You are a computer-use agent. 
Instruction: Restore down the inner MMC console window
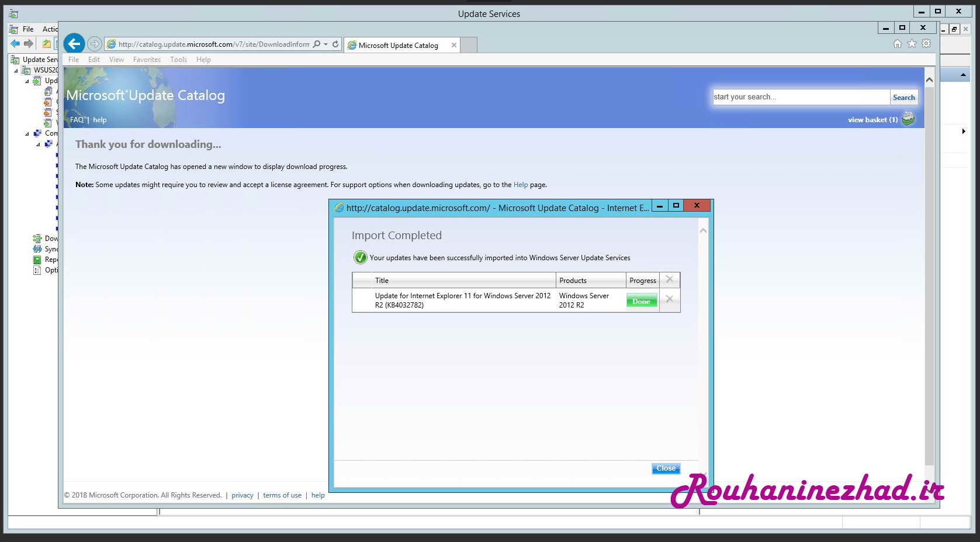tap(954, 29)
